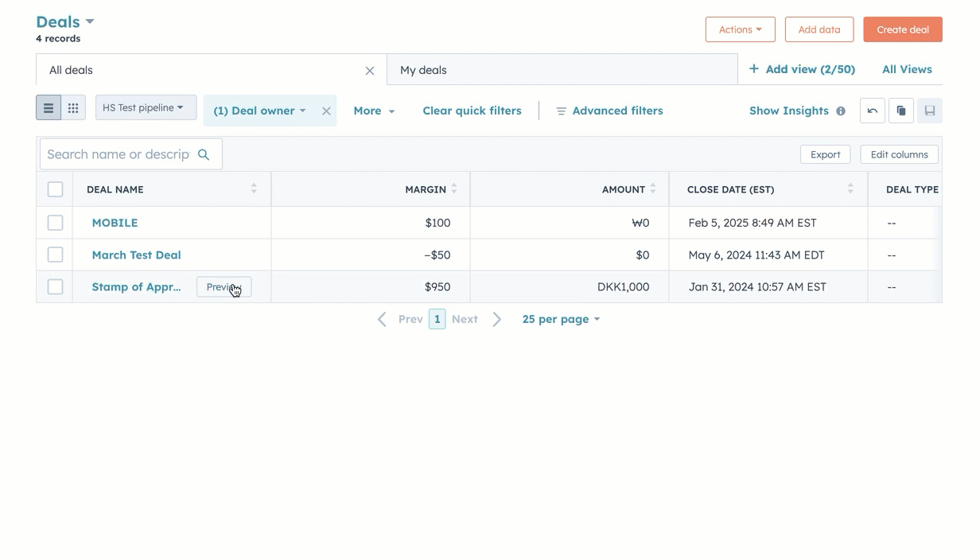Focus the search name or description field
This screenshot has width=980, height=560.
coord(118,154)
